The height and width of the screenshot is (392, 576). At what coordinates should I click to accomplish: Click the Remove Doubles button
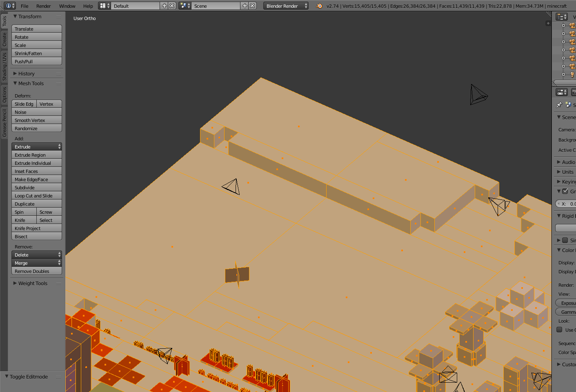(x=36, y=271)
